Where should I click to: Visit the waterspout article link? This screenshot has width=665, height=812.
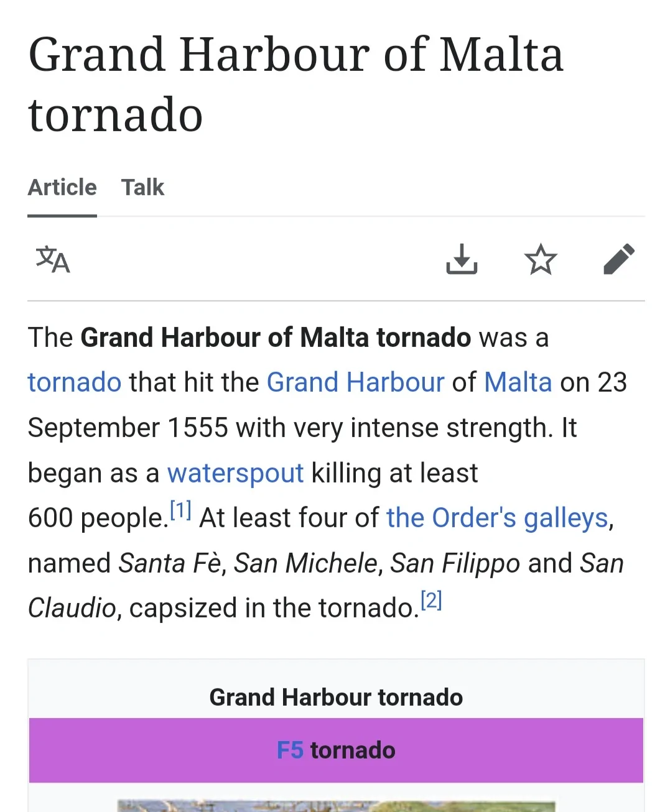[235, 473]
